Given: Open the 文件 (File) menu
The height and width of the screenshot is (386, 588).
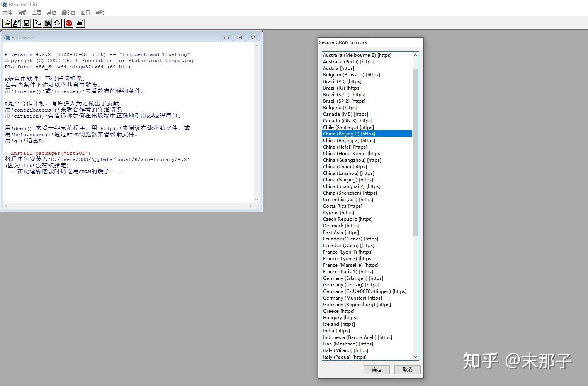Looking at the screenshot, I should point(7,12).
